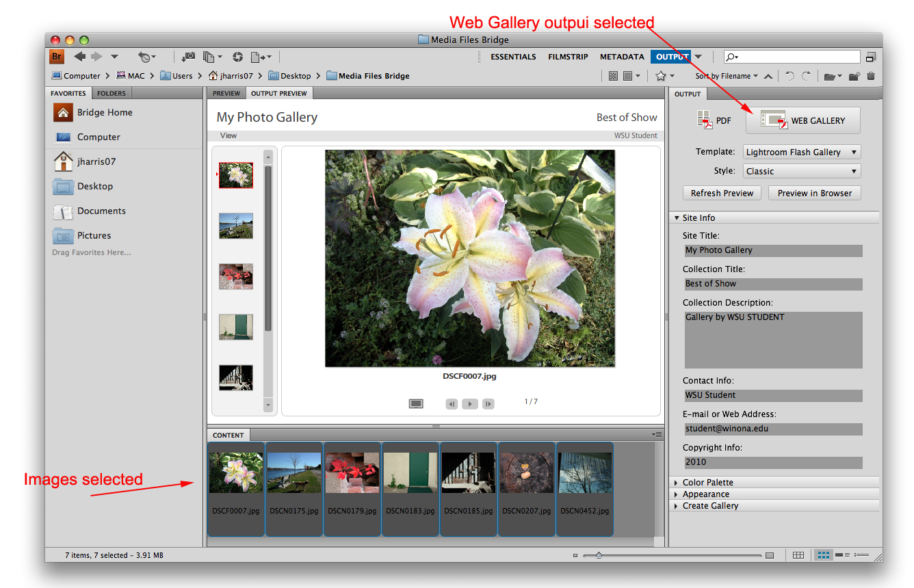This screenshot has width=914, height=588.
Task: Open the Style dropdown showing Classic
Action: (x=801, y=172)
